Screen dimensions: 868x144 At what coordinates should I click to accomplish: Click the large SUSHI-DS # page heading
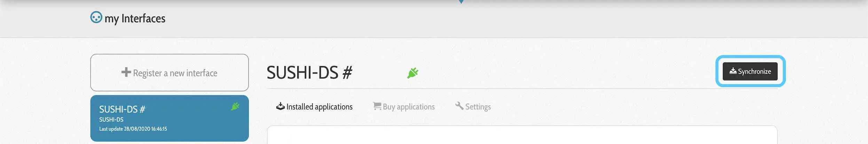click(309, 73)
